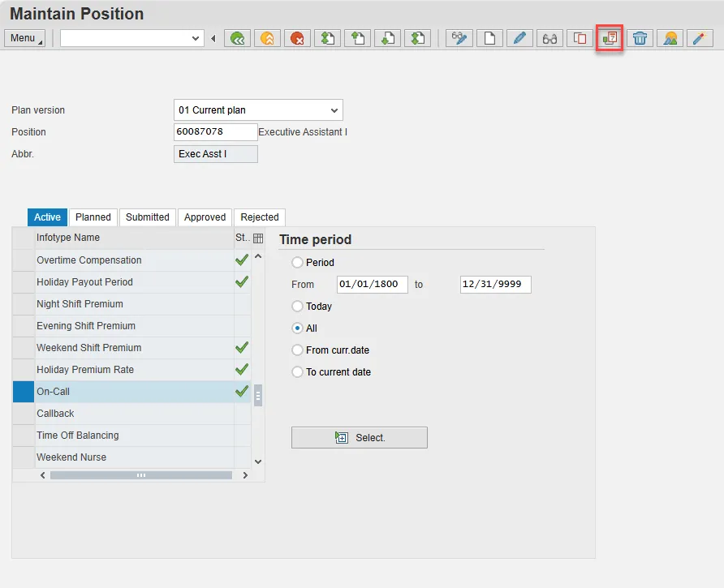Select the Period radio button

(x=297, y=263)
